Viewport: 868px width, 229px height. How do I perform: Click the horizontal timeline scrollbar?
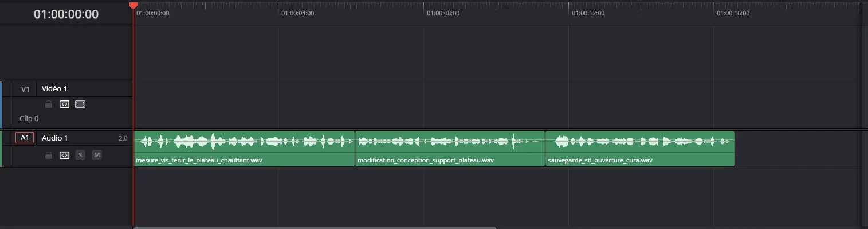pyautogui.click(x=315, y=227)
